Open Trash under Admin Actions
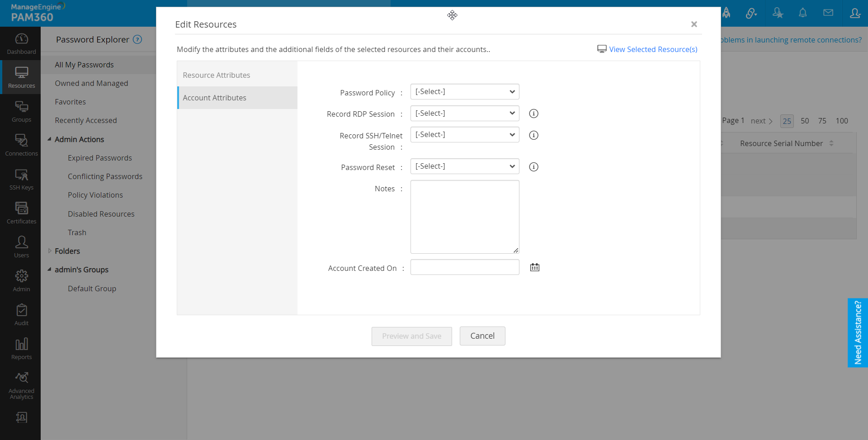This screenshot has height=440, width=868. [x=77, y=232]
